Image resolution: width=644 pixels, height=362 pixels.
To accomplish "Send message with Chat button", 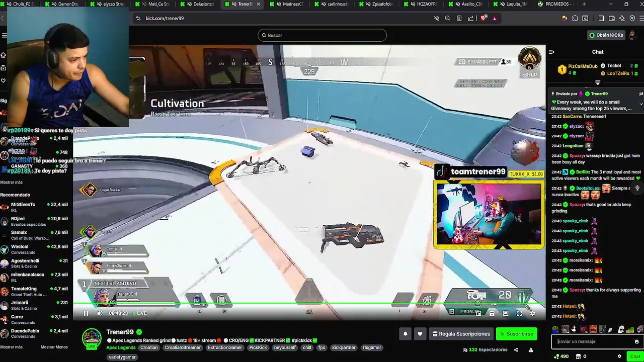I will click(635, 356).
